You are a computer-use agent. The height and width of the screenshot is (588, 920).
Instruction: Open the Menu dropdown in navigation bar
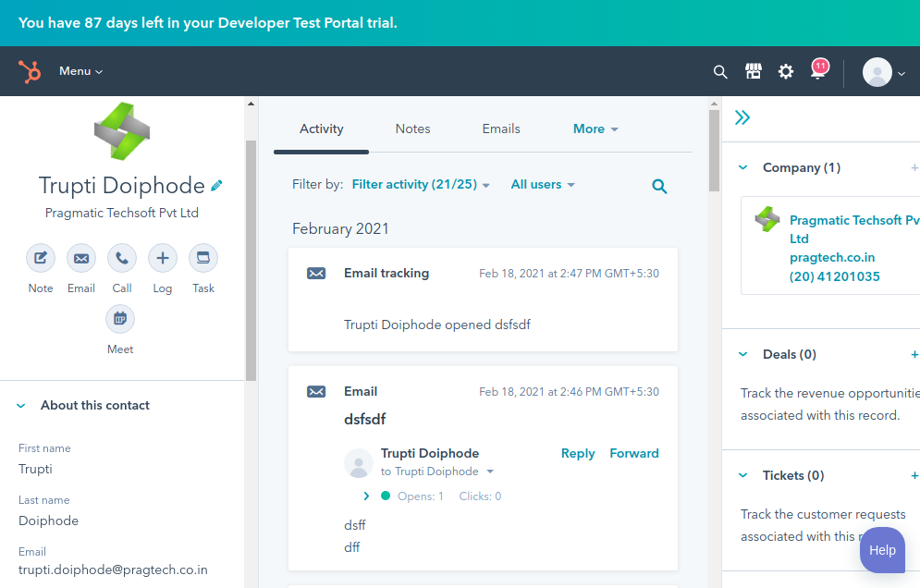(x=81, y=71)
